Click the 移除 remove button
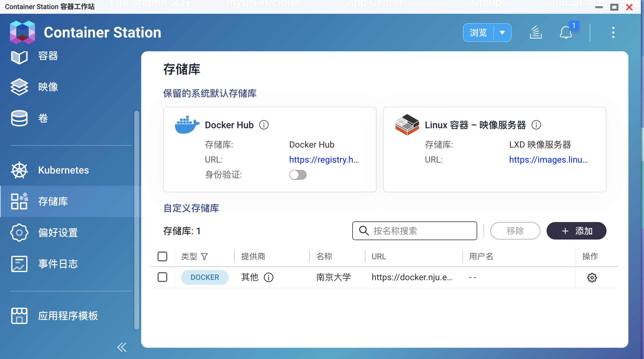The image size is (644, 359). [515, 231]
